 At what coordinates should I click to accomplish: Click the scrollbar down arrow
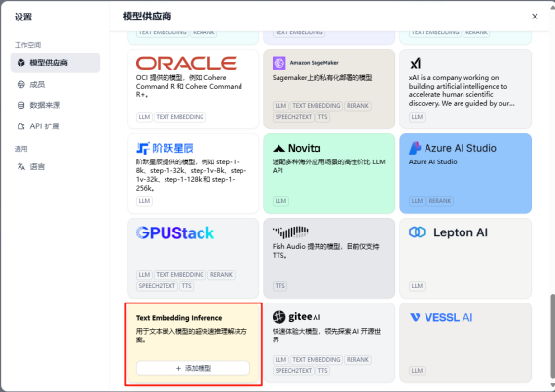[x=552, y=385]
